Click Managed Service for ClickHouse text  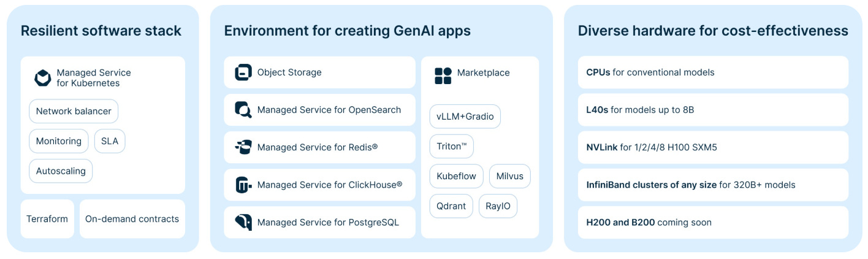pos(330,185)
